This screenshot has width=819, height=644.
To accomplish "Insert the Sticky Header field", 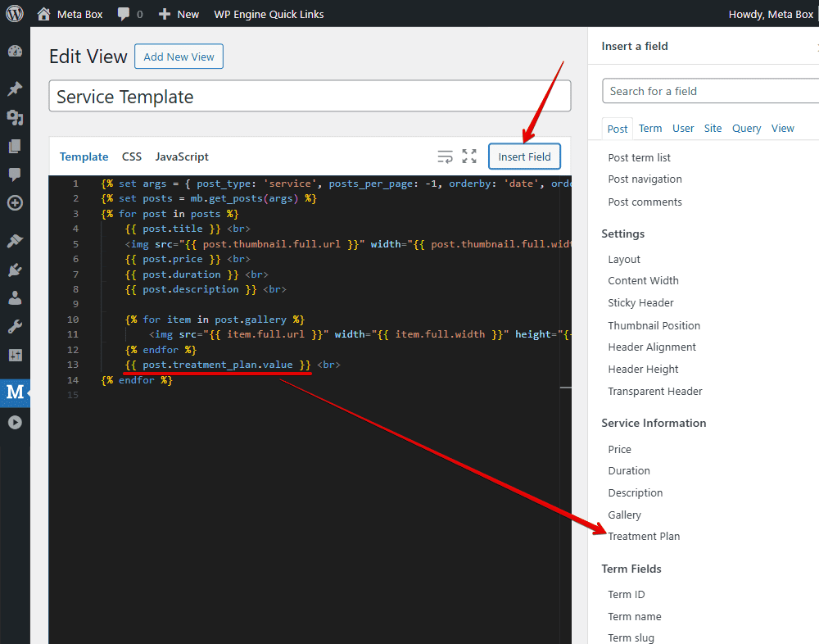I will tap(641, 302).
